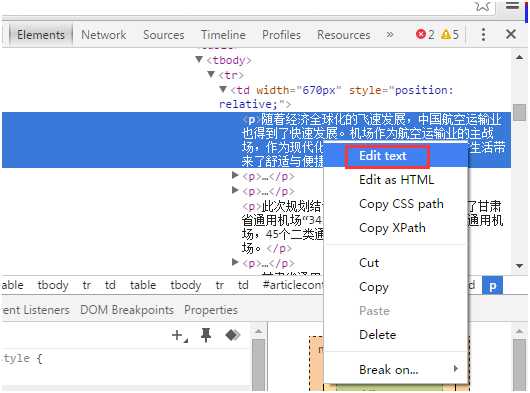Click second tbody breadcrumb item

click(x=186, y=286)
